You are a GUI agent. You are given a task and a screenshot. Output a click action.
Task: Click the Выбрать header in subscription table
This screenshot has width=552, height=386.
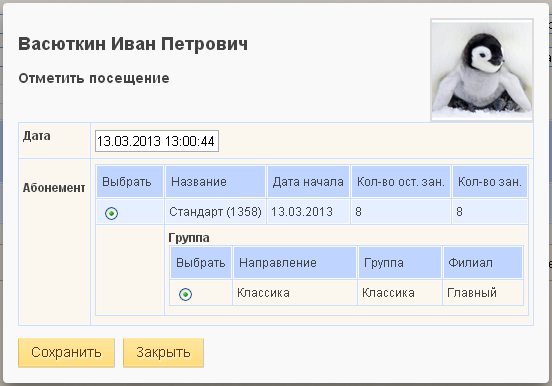130,182
